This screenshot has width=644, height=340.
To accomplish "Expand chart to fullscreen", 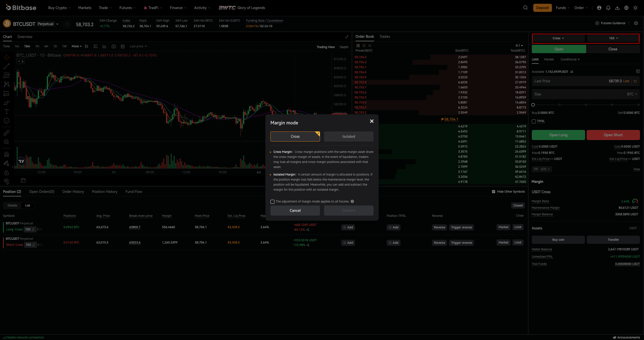I will 347,37.
